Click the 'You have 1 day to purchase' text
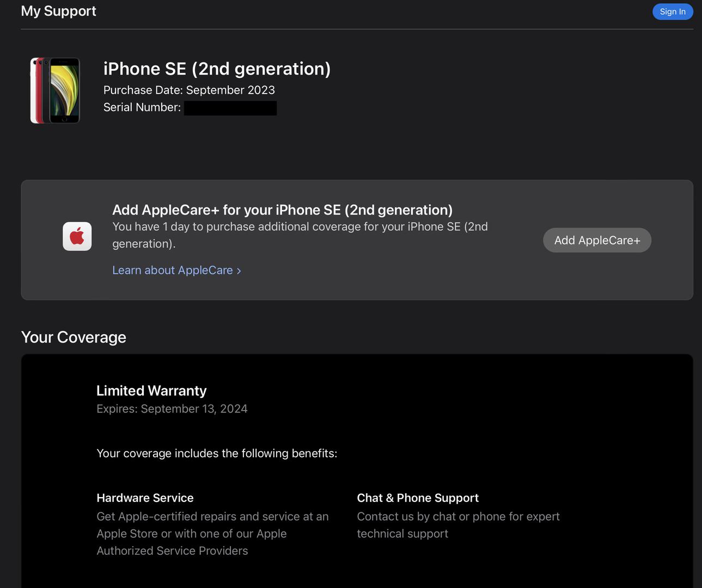 (300, 235)
